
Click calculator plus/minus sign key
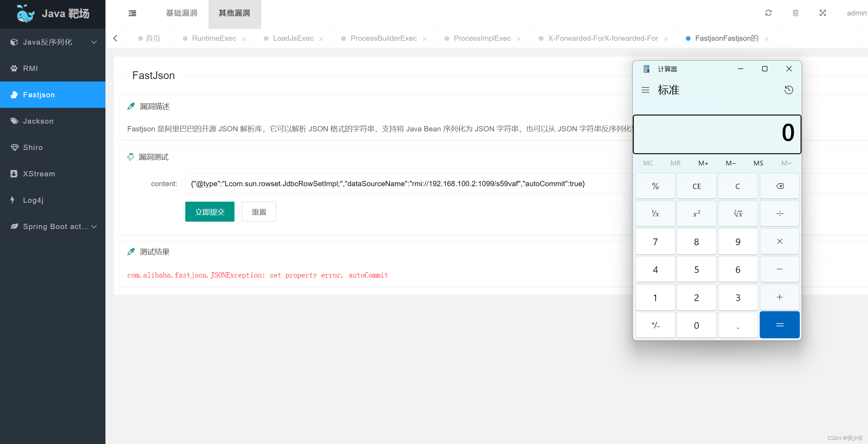(655, 325)
